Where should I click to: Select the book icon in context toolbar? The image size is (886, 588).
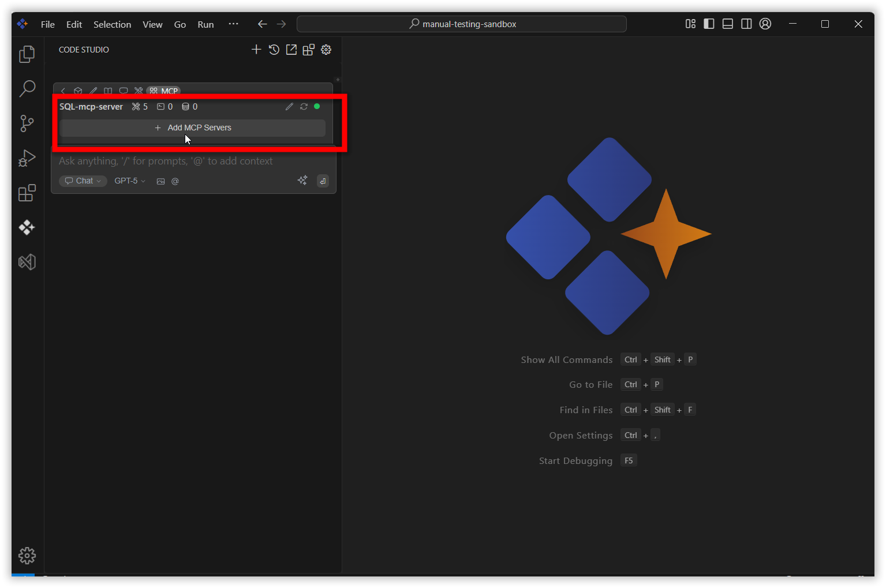pyautogui.click(x=108, y=91)
